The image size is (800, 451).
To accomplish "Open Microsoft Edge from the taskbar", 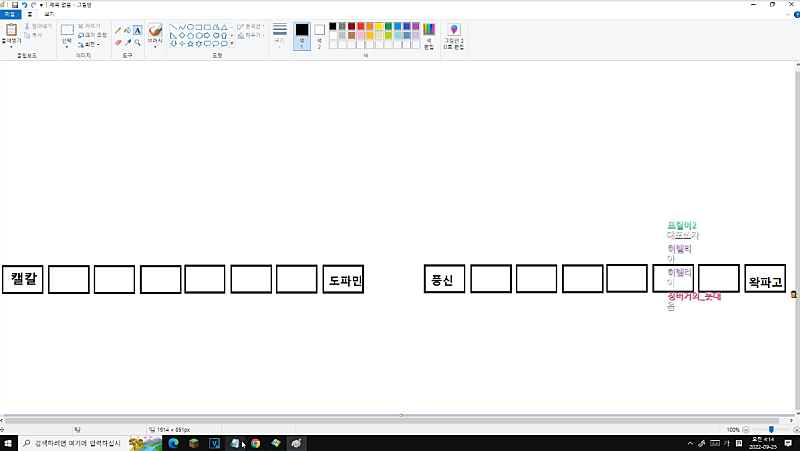I will coord(173,443).
